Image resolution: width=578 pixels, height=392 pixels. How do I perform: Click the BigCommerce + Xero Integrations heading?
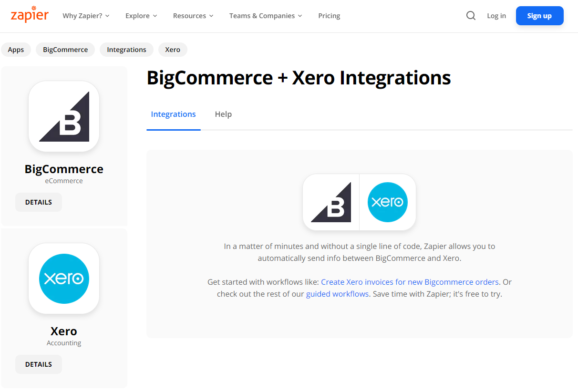click(299, 78)
